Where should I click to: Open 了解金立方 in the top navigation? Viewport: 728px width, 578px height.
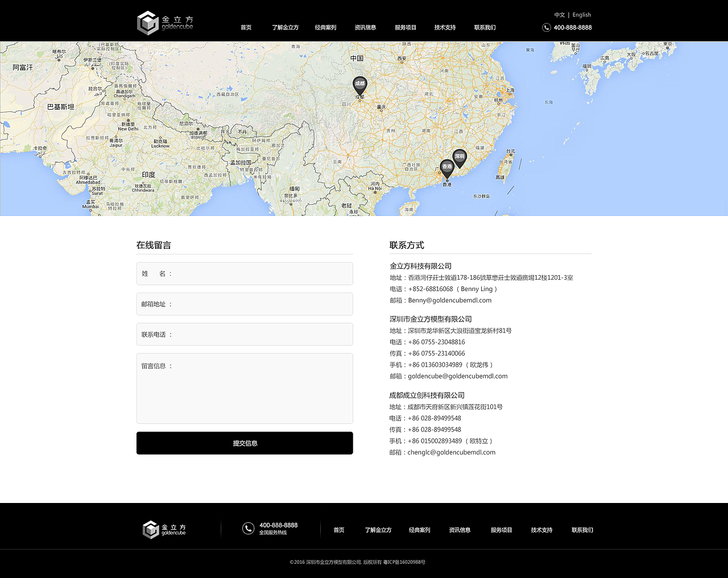285,27
